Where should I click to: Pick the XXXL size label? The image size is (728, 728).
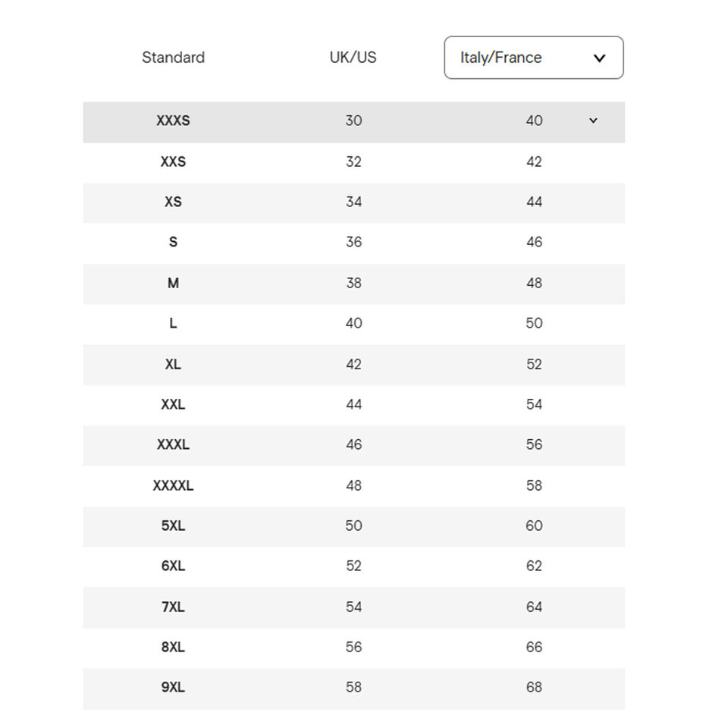click(173, 444)
